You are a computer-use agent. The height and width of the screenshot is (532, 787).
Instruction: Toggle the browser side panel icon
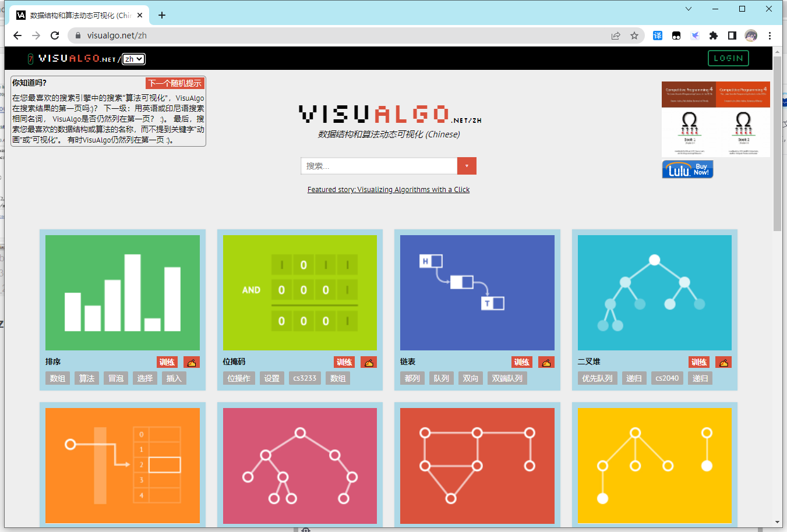click(732, 36)
